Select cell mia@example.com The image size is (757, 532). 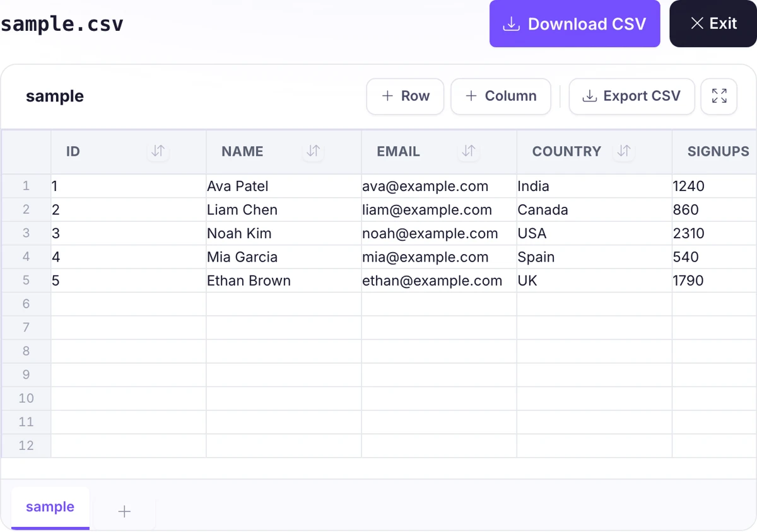[x=439, y=257]
